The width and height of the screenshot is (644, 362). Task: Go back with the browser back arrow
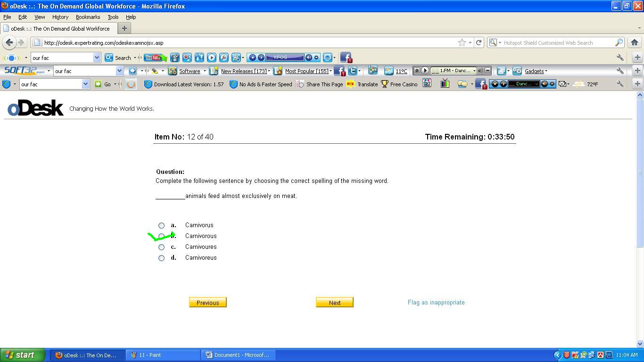coord(9,42)
